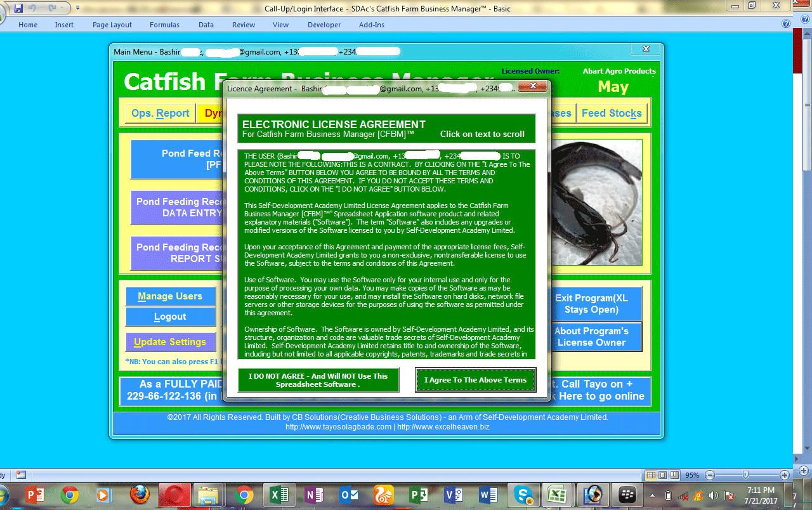Open the View ribbon tab

[x=280, y=25]
